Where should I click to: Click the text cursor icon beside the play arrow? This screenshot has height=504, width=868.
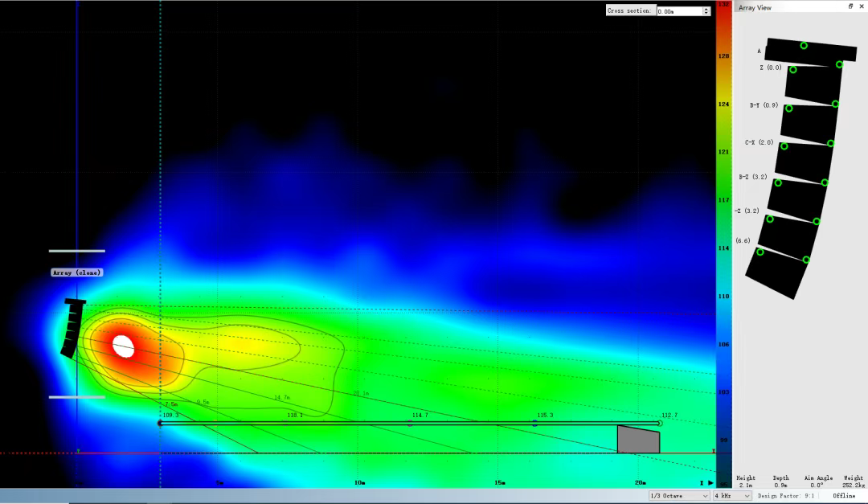702,483
